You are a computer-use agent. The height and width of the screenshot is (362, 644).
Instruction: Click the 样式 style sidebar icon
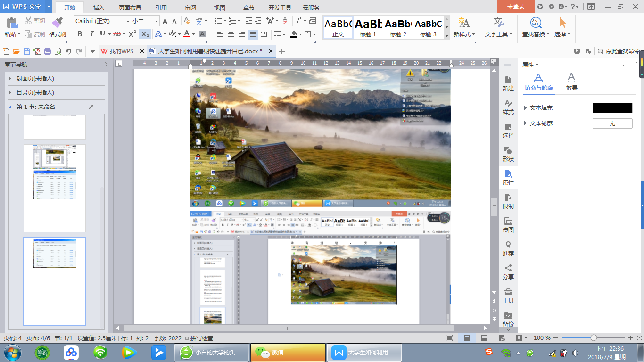point(508,107)
